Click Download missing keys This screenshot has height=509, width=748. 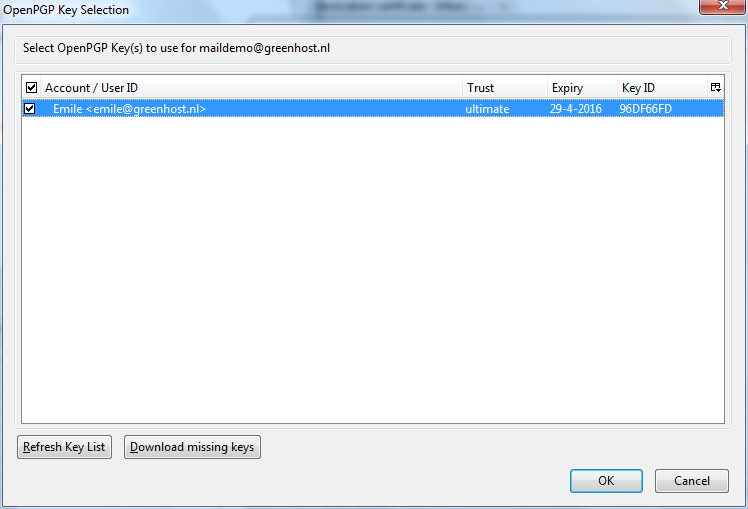click(x=192, y=447)
